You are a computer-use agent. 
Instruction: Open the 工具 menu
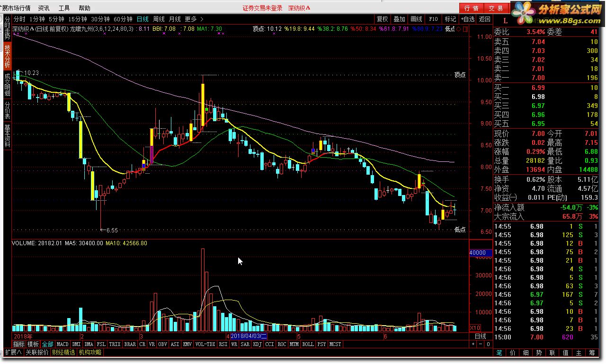click(x=64, y=8)
